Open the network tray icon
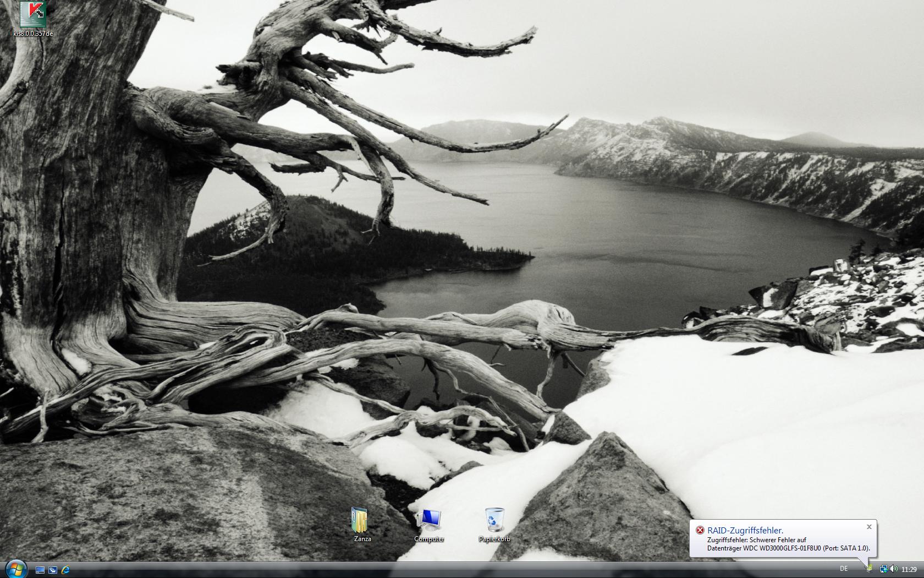Screen dimensions: 924x578 tap(883, 569)
